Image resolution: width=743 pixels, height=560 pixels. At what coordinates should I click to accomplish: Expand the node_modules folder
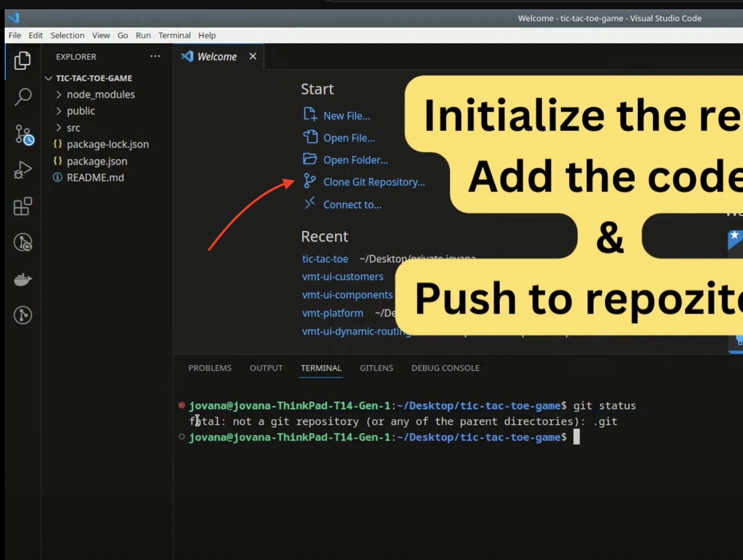point(101,94)
